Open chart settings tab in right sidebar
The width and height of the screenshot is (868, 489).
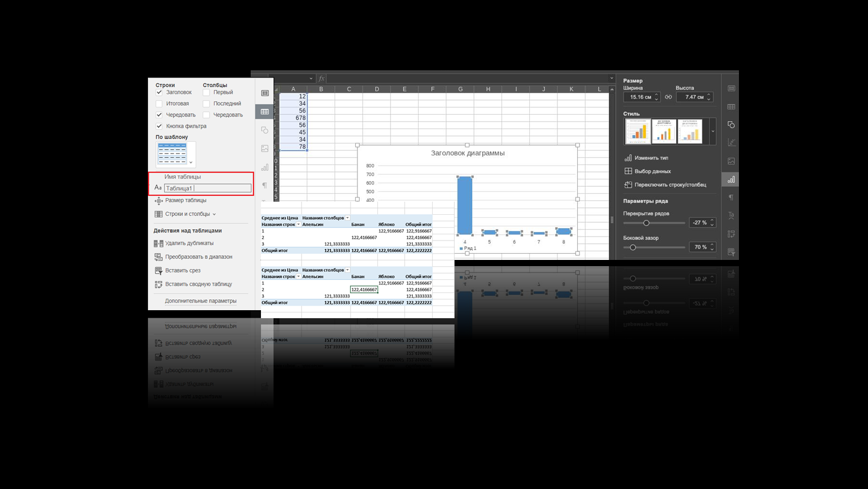tap(731, 179)
